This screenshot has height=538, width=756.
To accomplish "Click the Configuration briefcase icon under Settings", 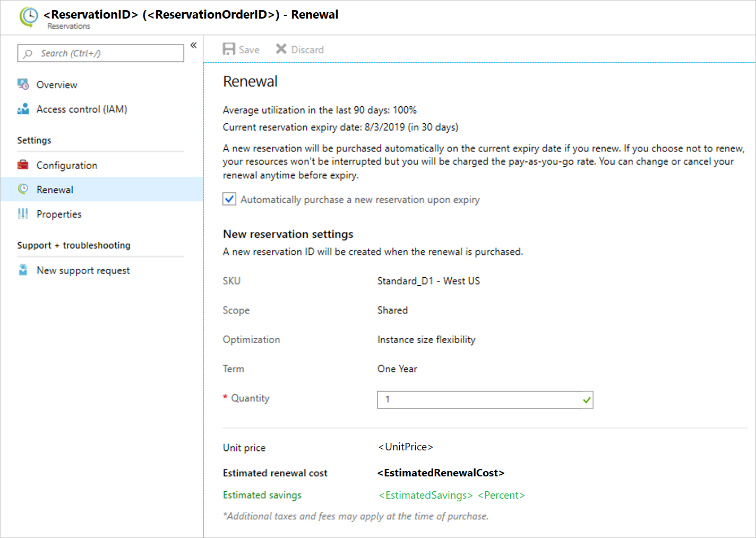I will [23, 165].
